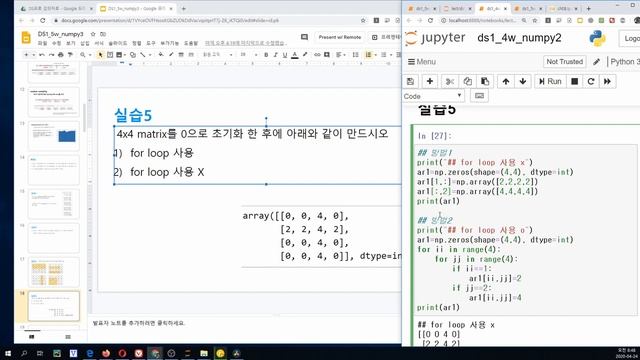The width and height of the screenshot is (640, 360).
Task: Click the Present w/ Remote button
Action: pyautogui.click(x=340, y=37)
